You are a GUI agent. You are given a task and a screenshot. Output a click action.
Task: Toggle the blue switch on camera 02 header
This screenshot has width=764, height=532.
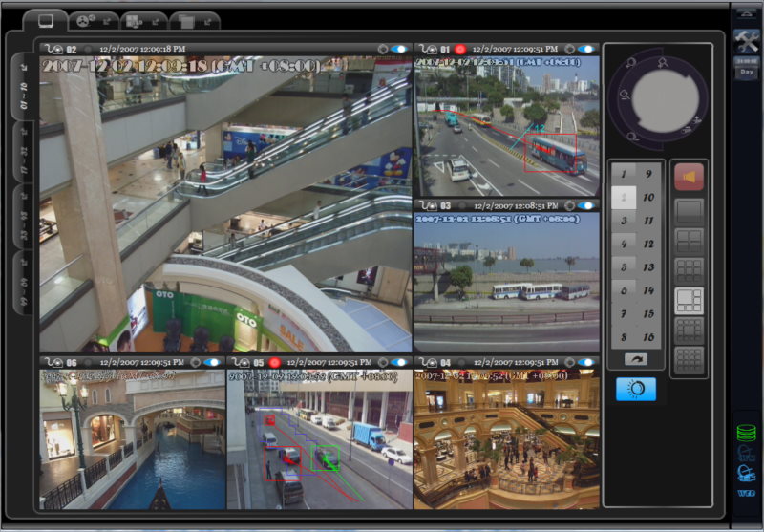click(x=398, y=49)
